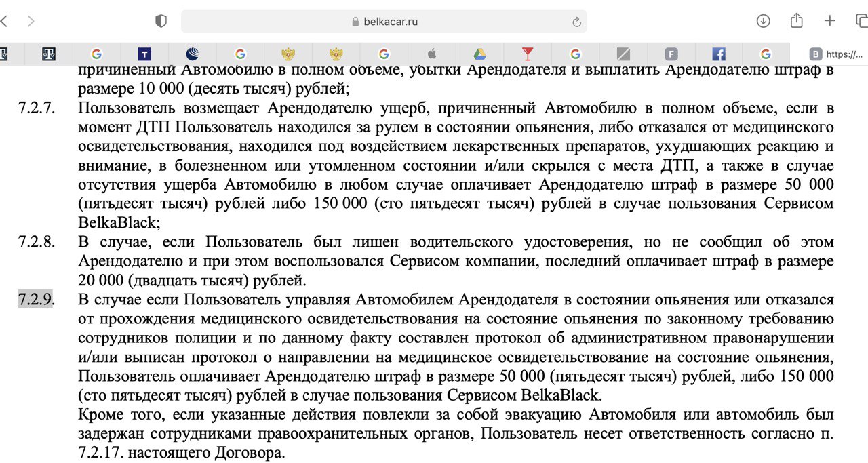Switch to the Apple logo tab
Viewport: 868px width, 463px height.
(x=432, y=54)
